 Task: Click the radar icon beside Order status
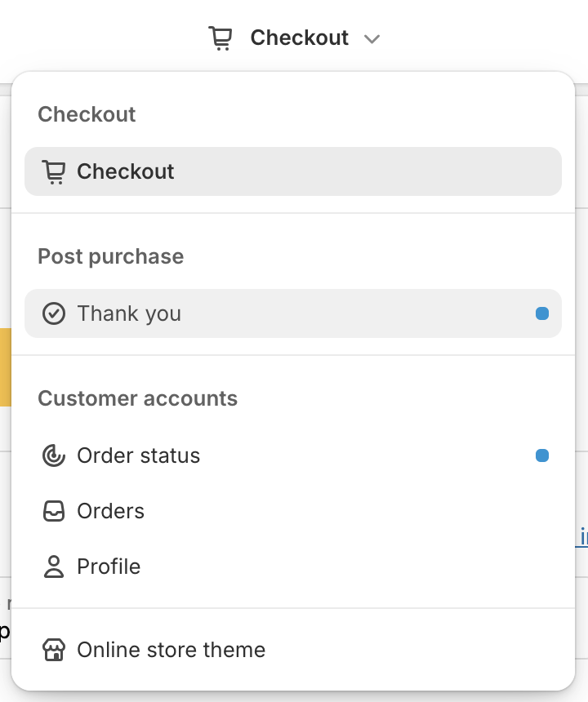54,455
